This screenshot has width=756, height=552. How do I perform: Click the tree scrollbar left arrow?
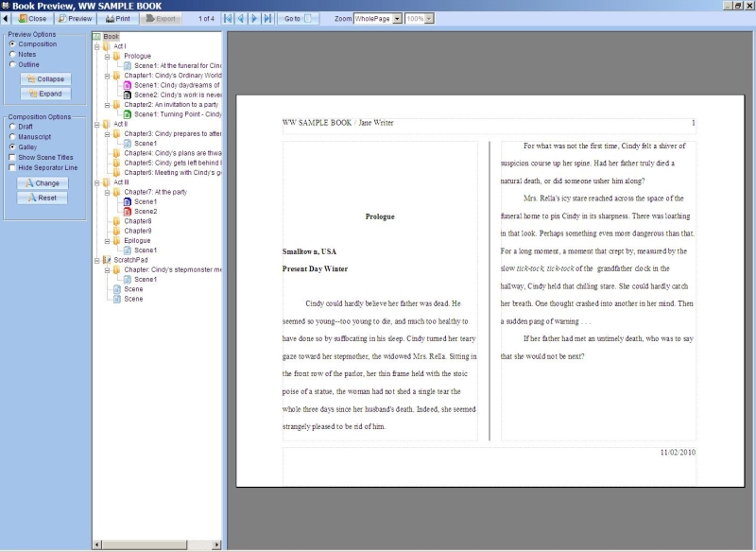point(97,544)
